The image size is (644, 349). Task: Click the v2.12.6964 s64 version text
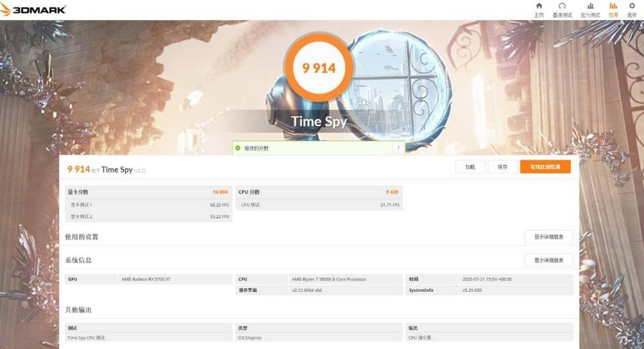tap(307, 290)
